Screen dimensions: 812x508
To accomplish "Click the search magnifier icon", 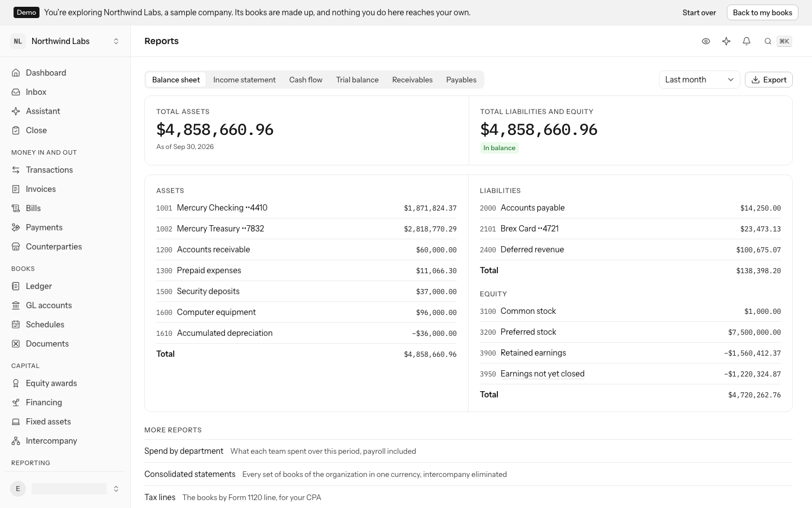I will pos(767,41).
